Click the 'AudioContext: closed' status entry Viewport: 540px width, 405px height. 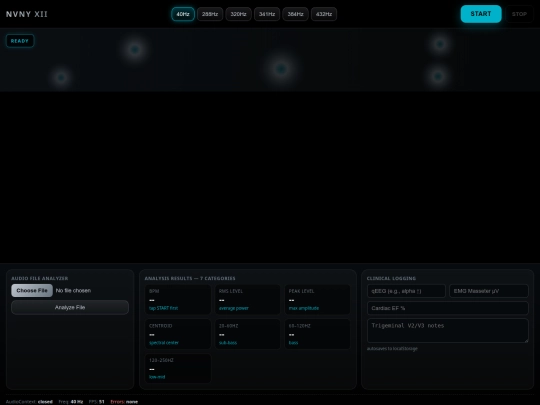[29, 402]
